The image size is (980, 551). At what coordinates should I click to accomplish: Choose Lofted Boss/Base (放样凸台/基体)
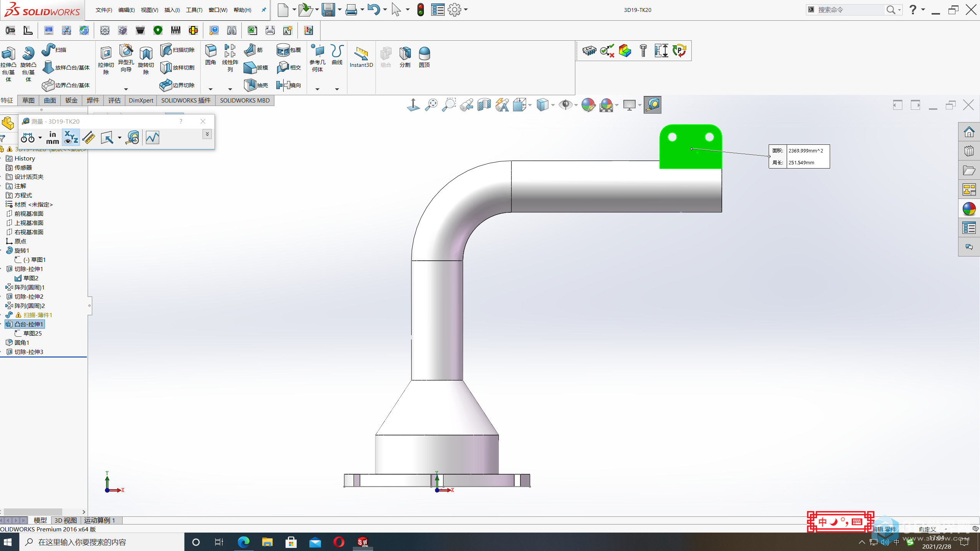pyautogui.click(x=66, y=67)
